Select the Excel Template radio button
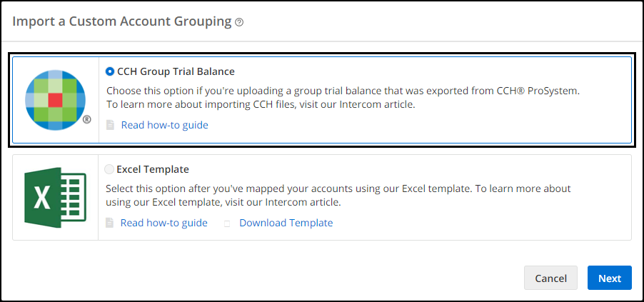644x302 pixels. pyautogui.click(x=109, y=169)
